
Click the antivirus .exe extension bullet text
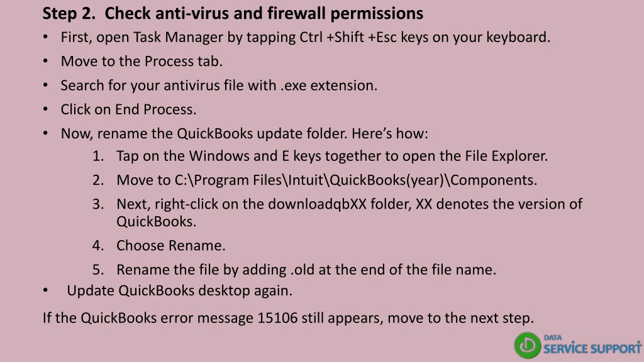(x=219, y=85)
